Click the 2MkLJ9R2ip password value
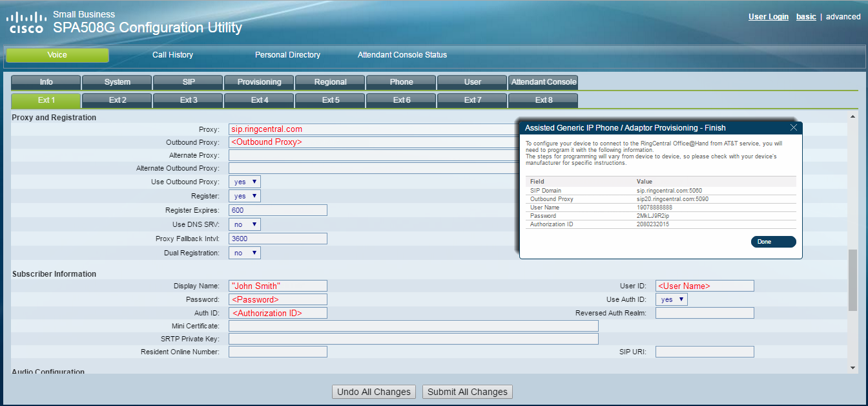Image resolution: width=868 pixels, height=406 pixels. pyautogui.click(x=653, y=216)
